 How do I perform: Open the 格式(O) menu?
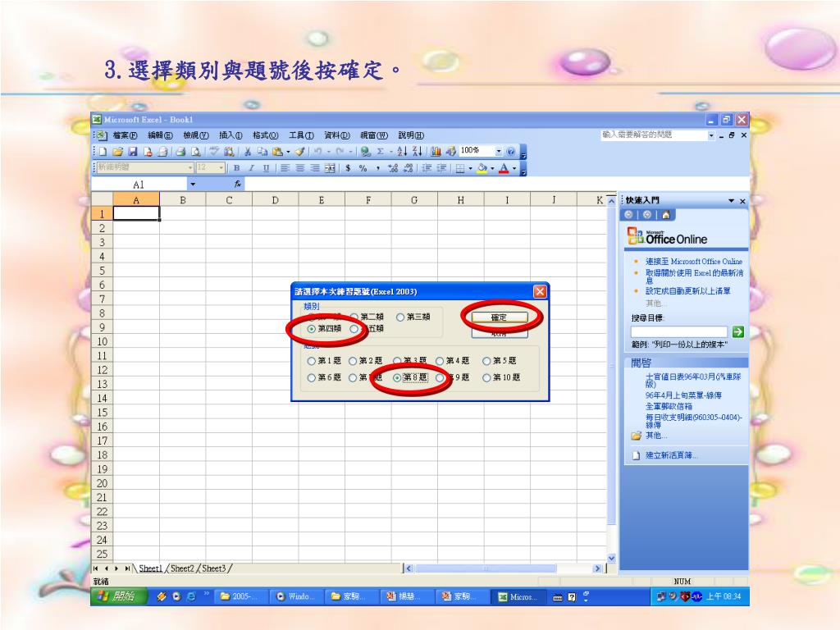point(266,135)
